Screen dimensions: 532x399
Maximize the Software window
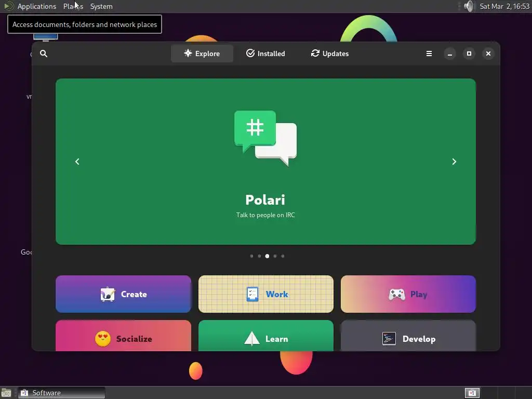coord(469,54)
